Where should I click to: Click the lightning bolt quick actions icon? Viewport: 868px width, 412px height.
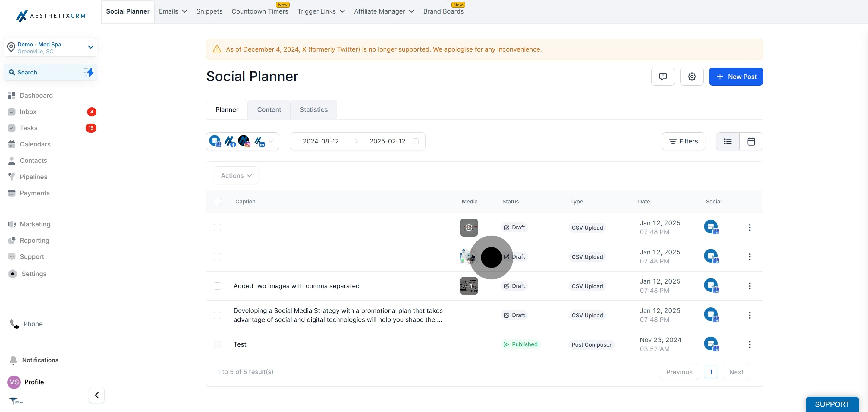click(x=89, y=72)
